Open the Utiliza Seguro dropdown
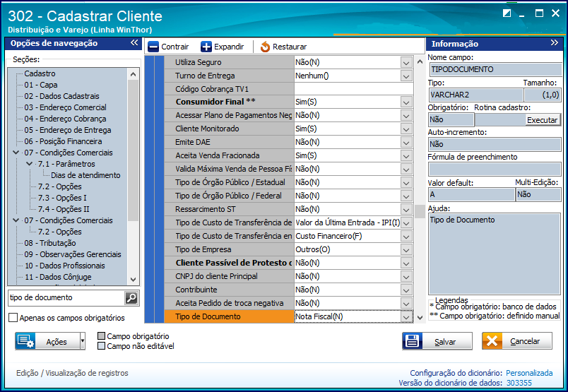568x392 pixels. point(406,62)
